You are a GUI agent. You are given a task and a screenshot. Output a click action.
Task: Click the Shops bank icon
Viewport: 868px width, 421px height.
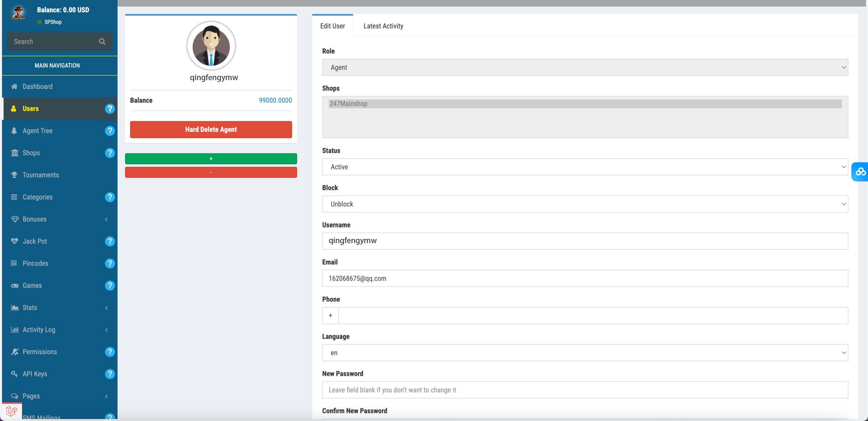tap(15, 153)
